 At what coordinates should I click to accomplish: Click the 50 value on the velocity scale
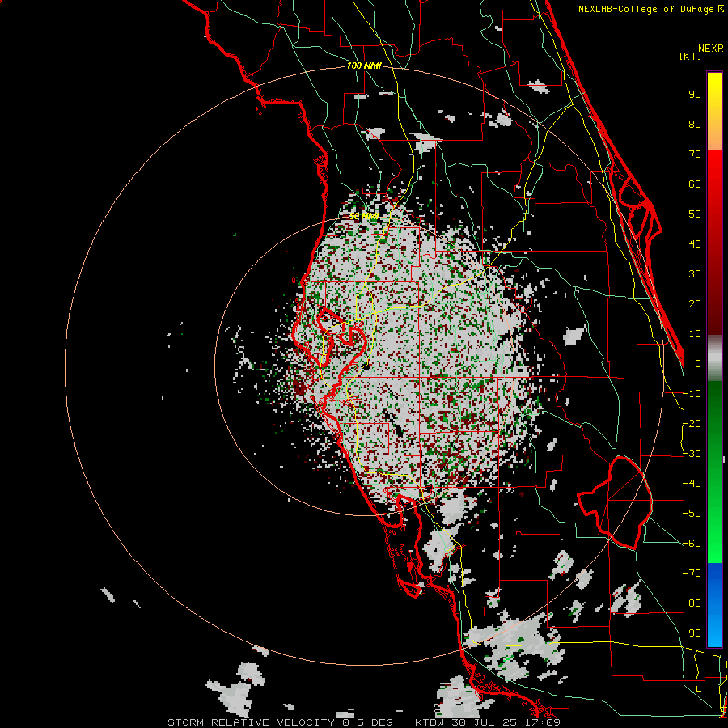pos(695,214)
